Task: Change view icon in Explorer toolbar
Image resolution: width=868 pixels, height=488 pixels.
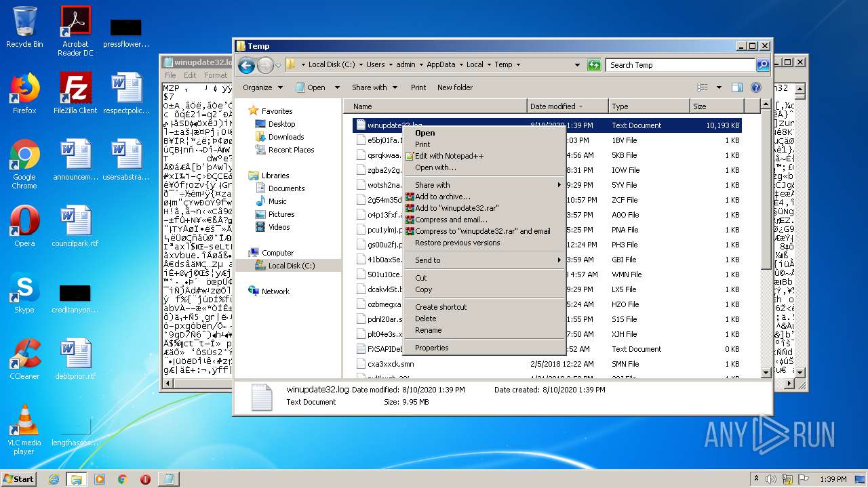Action: tap(703, 87)
